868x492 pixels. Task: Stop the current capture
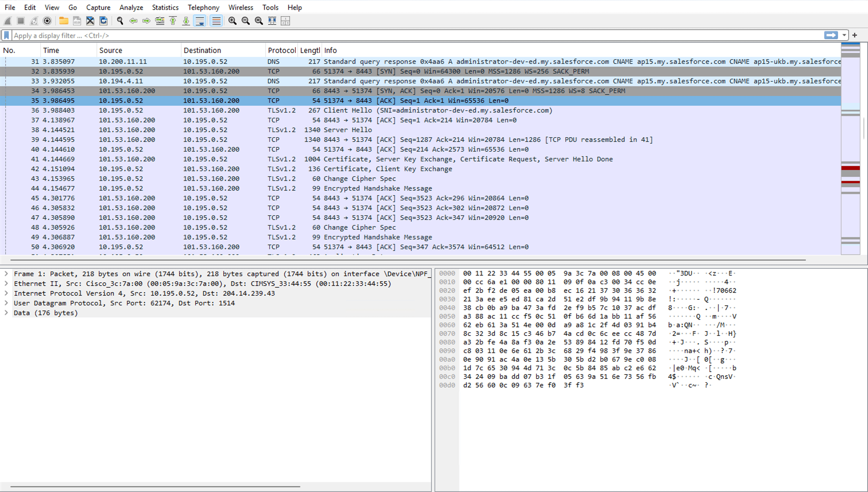coord(20,21)
